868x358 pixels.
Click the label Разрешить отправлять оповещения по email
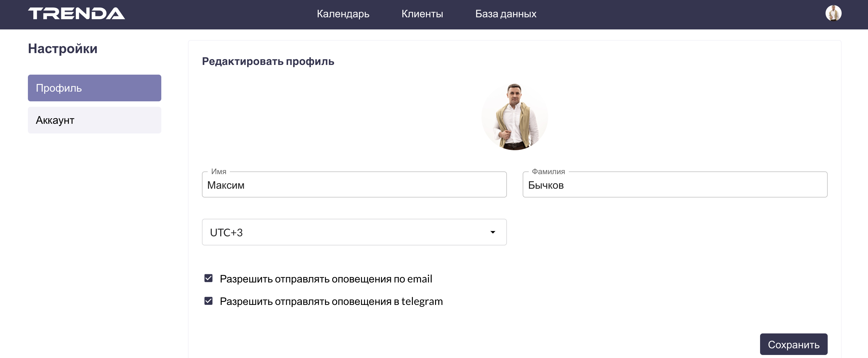click(326, 279)
